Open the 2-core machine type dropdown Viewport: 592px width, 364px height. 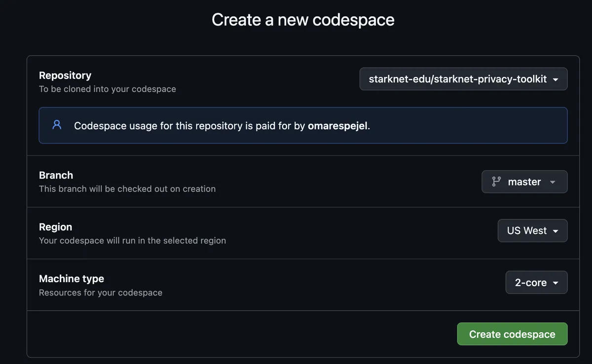(536, 282)
